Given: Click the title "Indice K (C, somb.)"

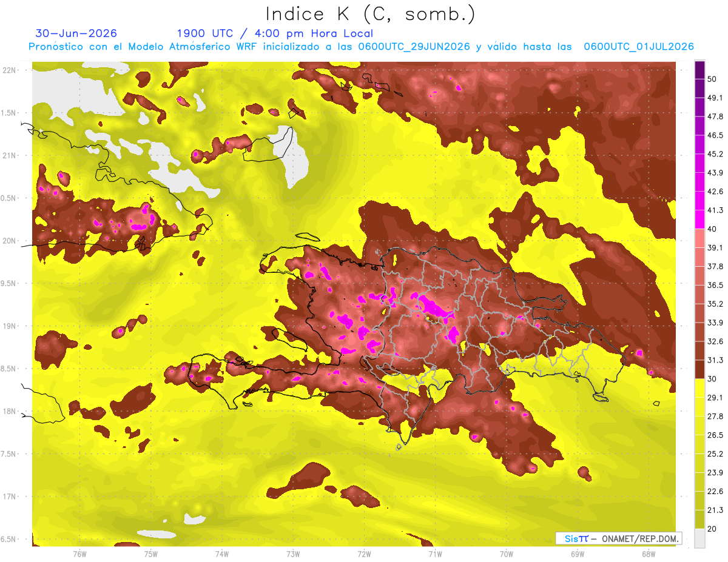Looking at the screenshot, I should pyautogui.click(x=370, y=14).
